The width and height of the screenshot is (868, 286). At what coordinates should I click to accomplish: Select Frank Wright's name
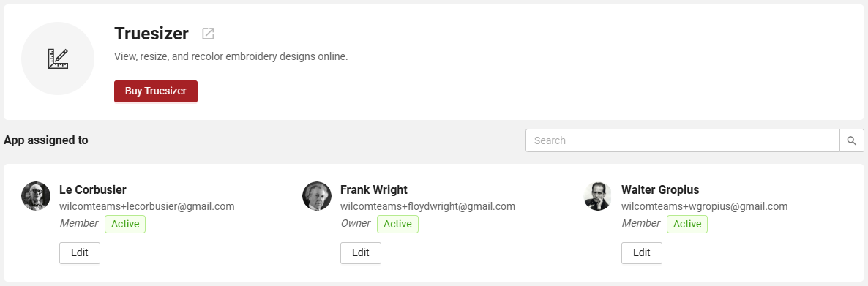[374, 189]
